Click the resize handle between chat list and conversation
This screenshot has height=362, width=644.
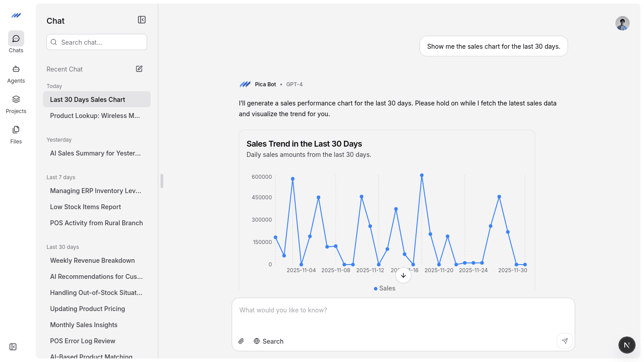pos(162,181)
